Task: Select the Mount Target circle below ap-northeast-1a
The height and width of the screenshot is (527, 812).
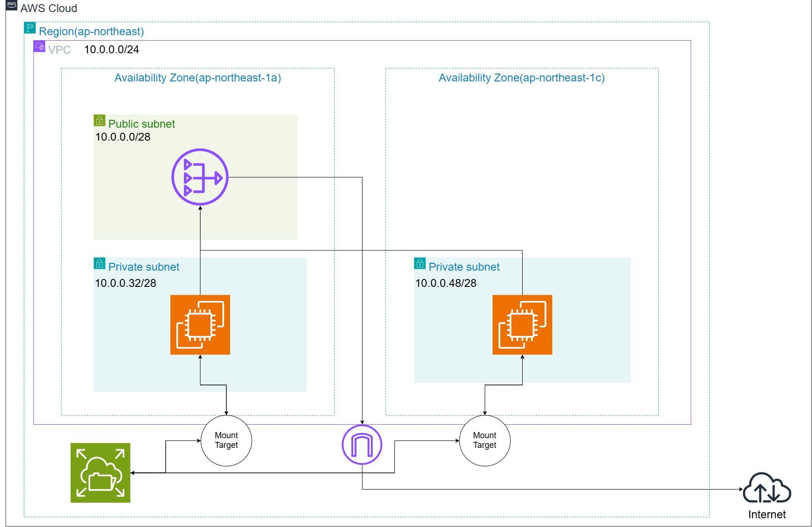Action: click(226, 440)
